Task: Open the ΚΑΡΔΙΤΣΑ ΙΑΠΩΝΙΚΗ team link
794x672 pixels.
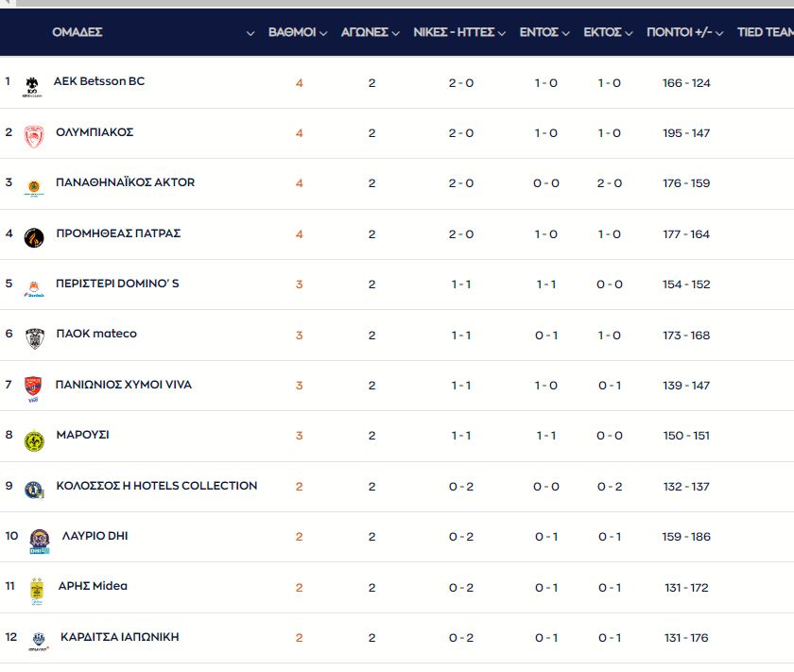Action: pyautogui.click(x=119, y=637)
